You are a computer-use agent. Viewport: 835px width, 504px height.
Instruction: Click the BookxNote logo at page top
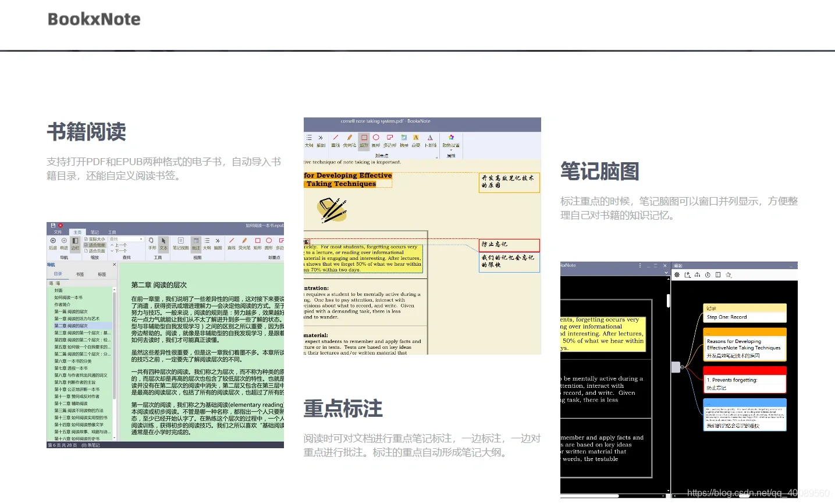(94, 19)
